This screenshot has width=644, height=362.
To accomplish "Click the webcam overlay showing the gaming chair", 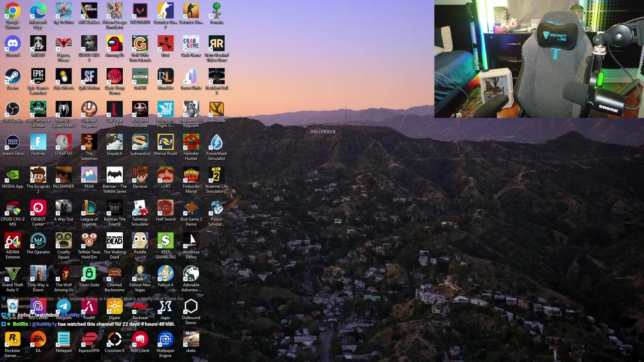I will coord(539,59).
